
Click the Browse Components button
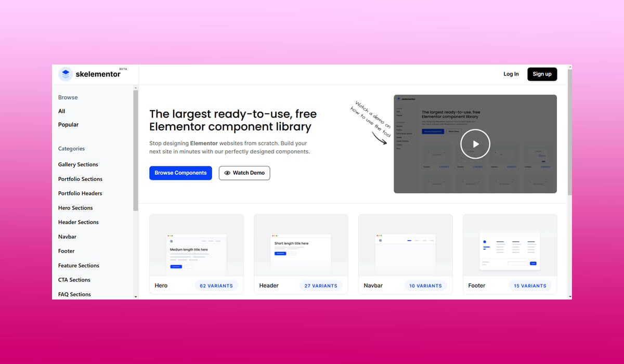(180, 173)
